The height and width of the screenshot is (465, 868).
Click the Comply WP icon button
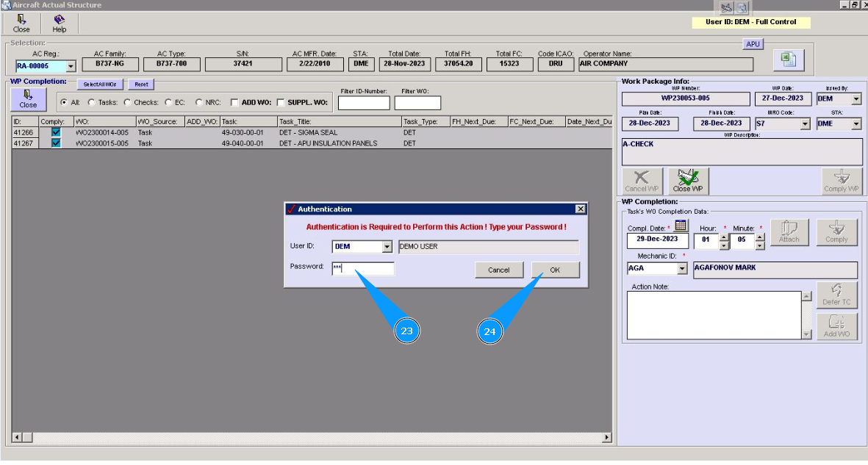coord(842,181)
